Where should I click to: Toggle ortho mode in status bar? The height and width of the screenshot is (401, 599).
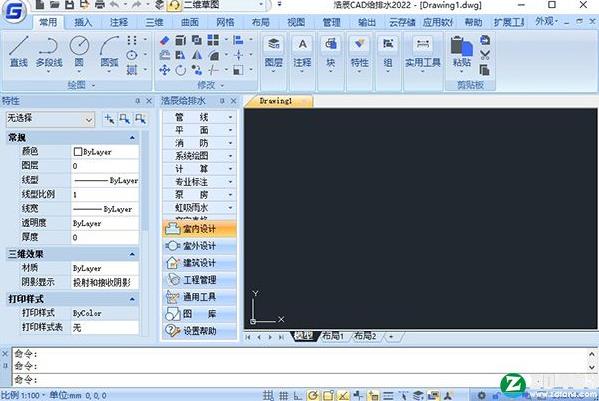point(298,396)
